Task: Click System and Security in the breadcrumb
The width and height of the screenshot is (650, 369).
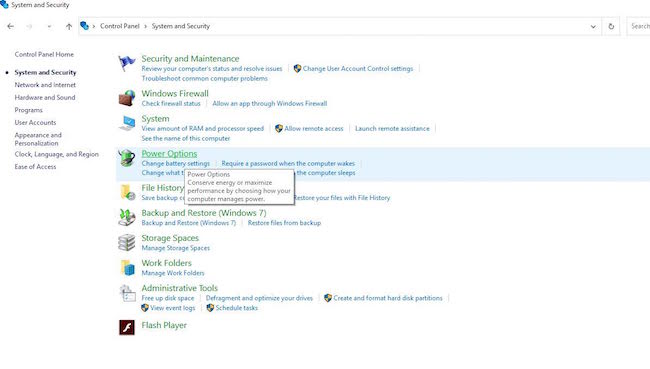Action: pos(181,26)
